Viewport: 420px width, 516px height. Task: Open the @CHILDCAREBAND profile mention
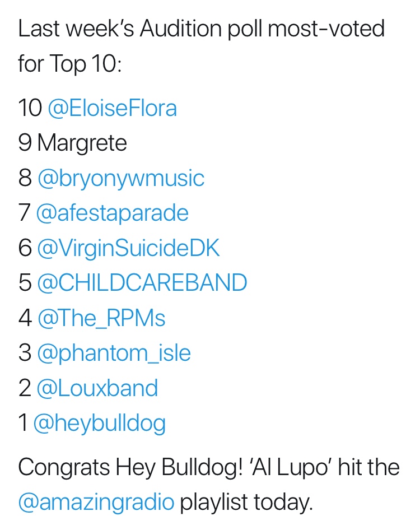(142, 283)
